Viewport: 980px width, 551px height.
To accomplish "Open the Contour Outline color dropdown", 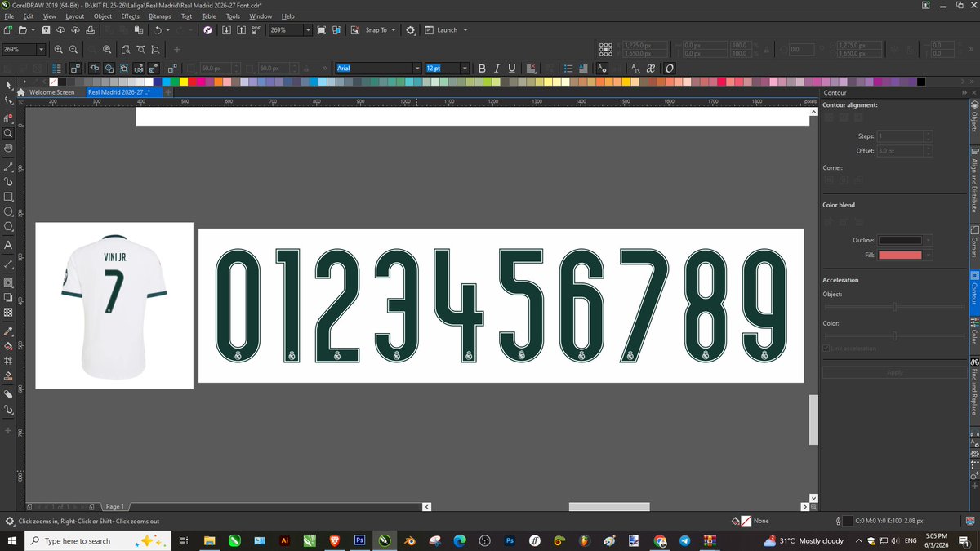I will 929,240.
